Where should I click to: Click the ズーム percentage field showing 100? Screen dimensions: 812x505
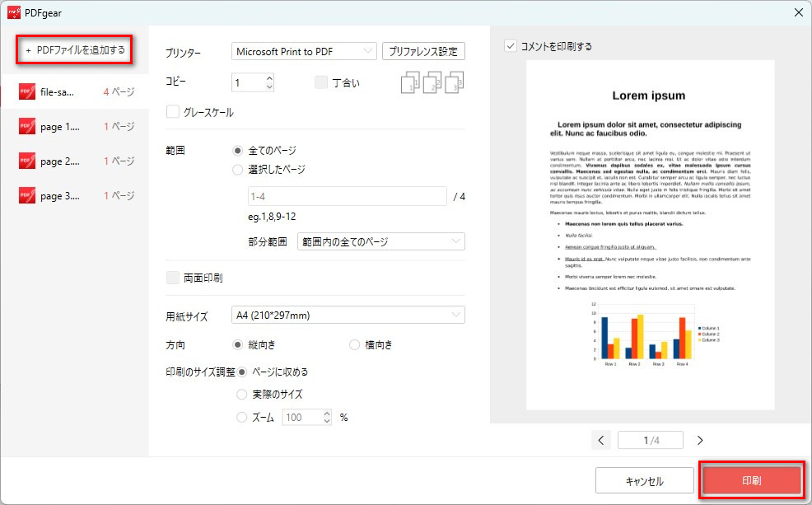click(x=302, y=418)
